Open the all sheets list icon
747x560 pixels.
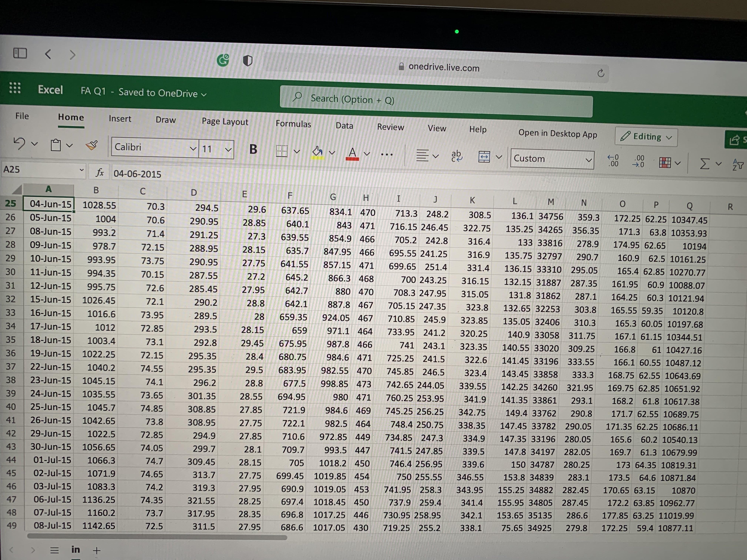(54, 551)
